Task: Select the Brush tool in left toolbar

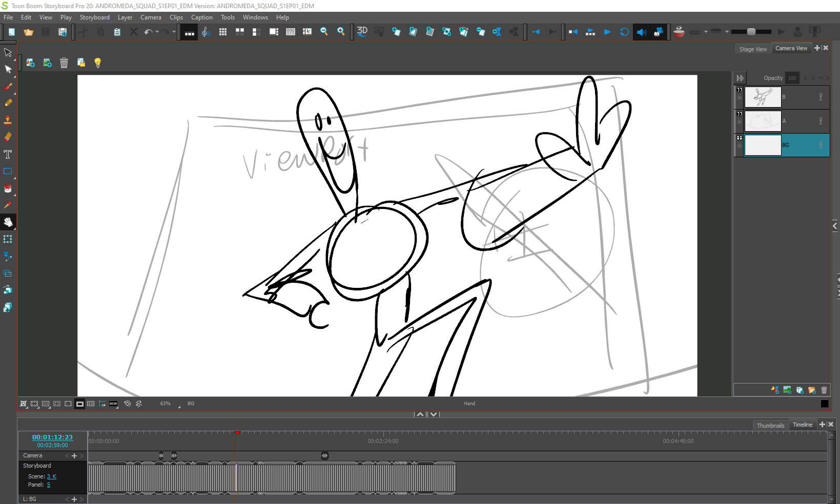Action: 8,86
